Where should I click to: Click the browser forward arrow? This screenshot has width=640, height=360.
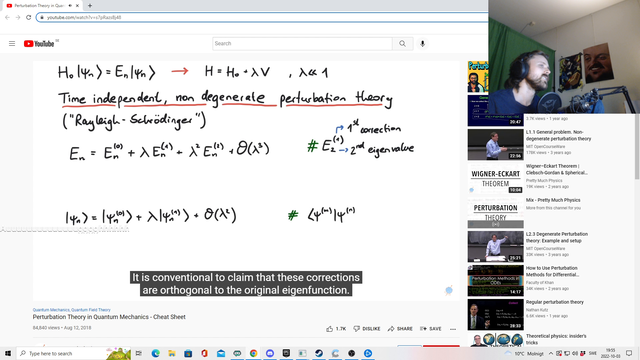point(18,18)
